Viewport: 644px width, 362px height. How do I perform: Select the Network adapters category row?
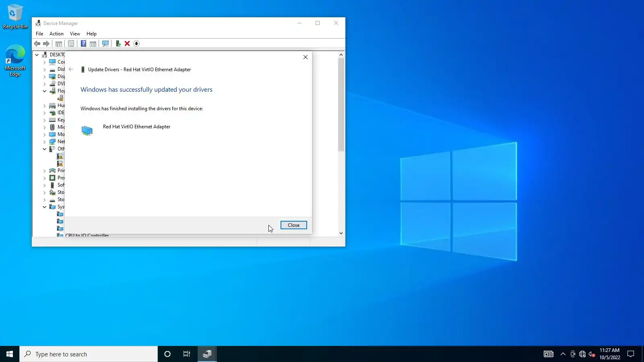tap(57, 142)
